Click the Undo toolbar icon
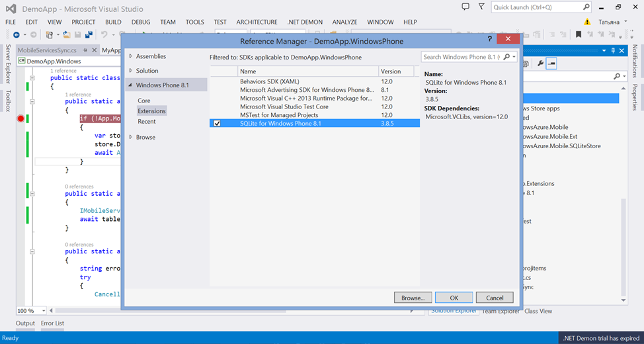The image size is (644, 344). point(104,35)
